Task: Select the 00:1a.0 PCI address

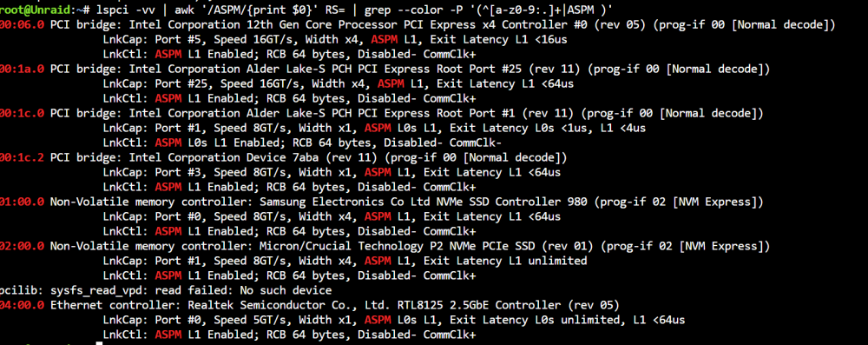Action: tap(23, 70)
